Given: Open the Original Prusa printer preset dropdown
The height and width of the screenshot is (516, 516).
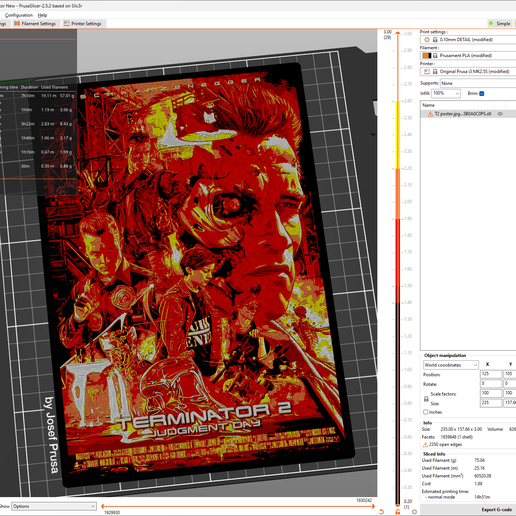Looking at the screenshot, I should pyautogui.click(x=468, y=72).
